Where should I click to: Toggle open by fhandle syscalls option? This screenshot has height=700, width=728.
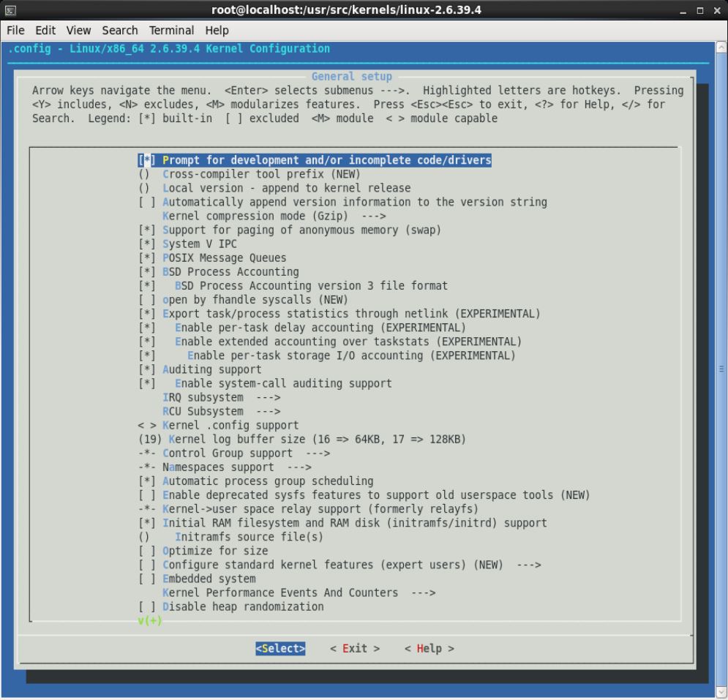(244, 299)
